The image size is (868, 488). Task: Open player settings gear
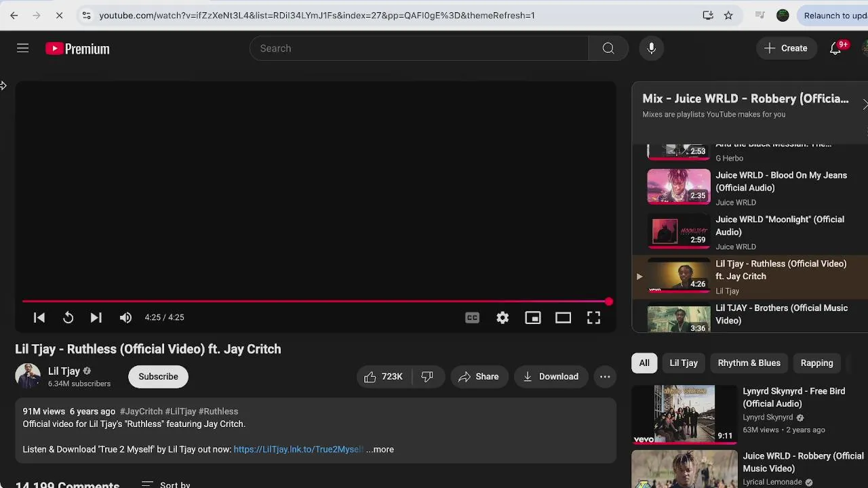point(502,317)
